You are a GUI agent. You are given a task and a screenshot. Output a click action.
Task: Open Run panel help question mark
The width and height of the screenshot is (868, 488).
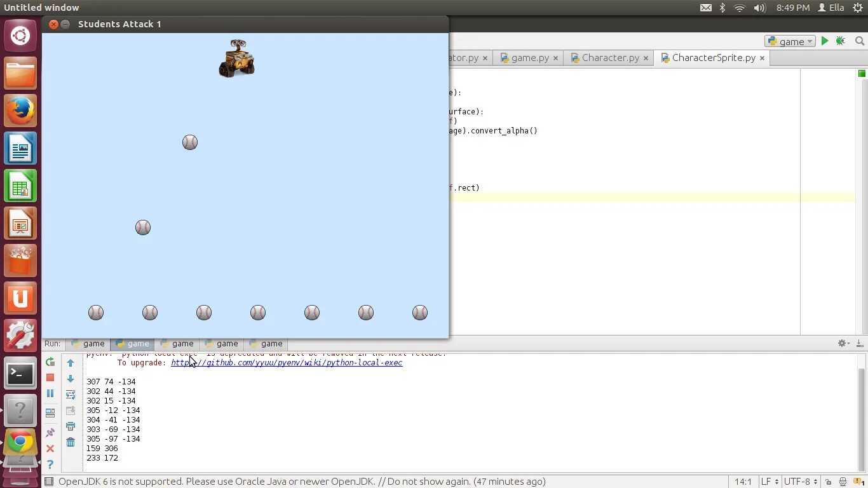click(50, 464)
